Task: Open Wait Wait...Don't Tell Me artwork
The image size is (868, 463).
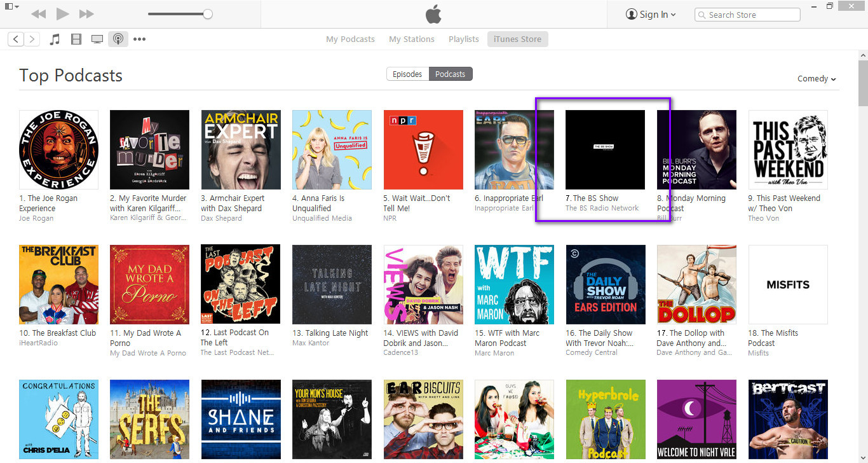Action: coord(423,149)
